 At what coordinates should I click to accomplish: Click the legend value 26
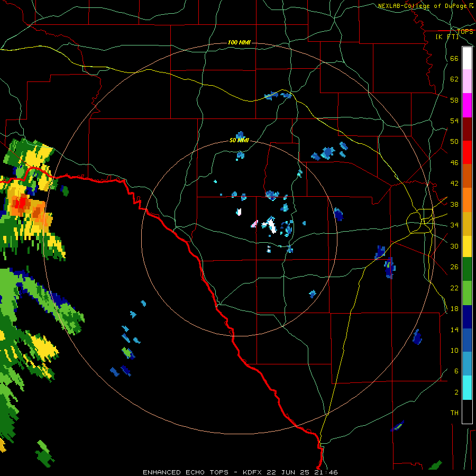click(454, 267)
